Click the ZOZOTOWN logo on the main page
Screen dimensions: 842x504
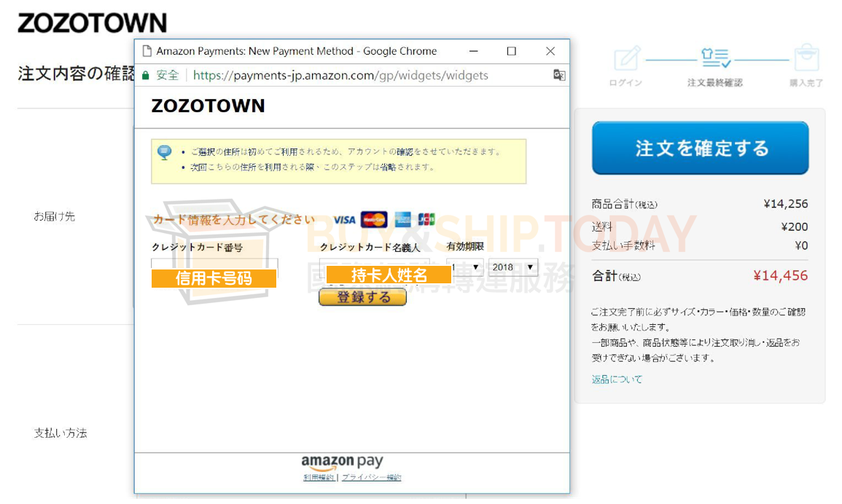point(93,23)
